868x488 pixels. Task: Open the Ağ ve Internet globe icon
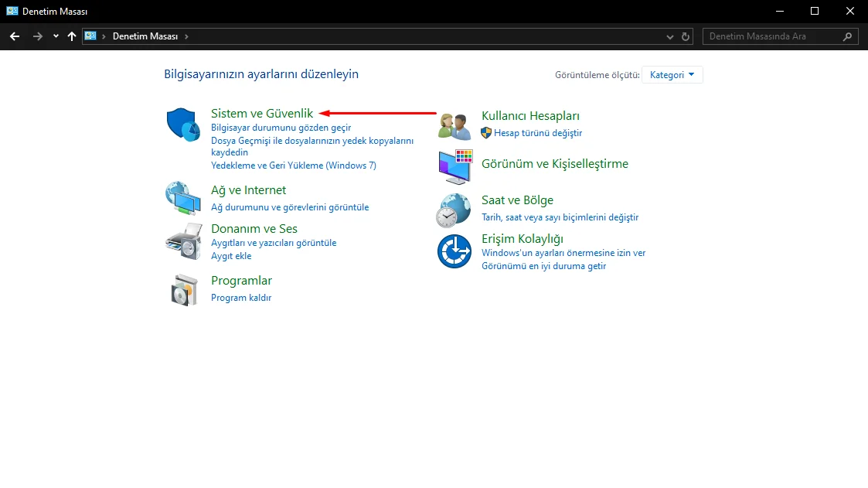point(183,198)
